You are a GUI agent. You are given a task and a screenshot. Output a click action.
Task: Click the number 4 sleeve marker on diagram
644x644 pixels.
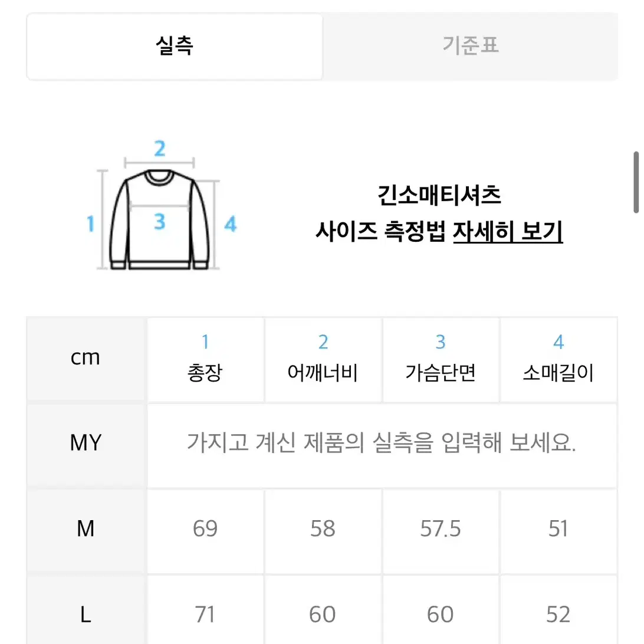tap(231, 224)
